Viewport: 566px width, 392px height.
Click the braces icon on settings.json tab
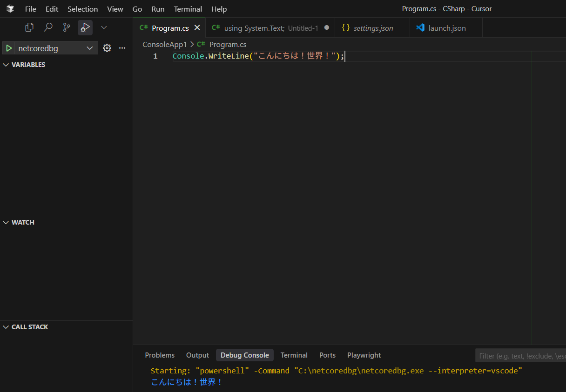click(345, 27)
